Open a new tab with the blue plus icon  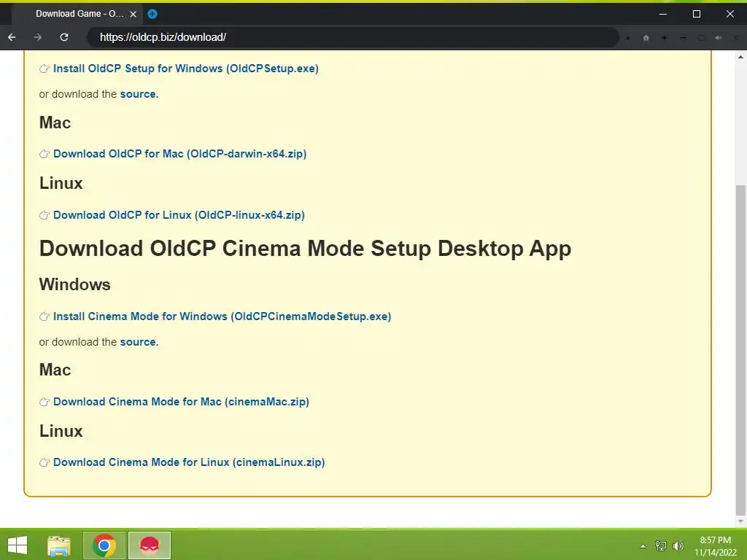[152, 14]
